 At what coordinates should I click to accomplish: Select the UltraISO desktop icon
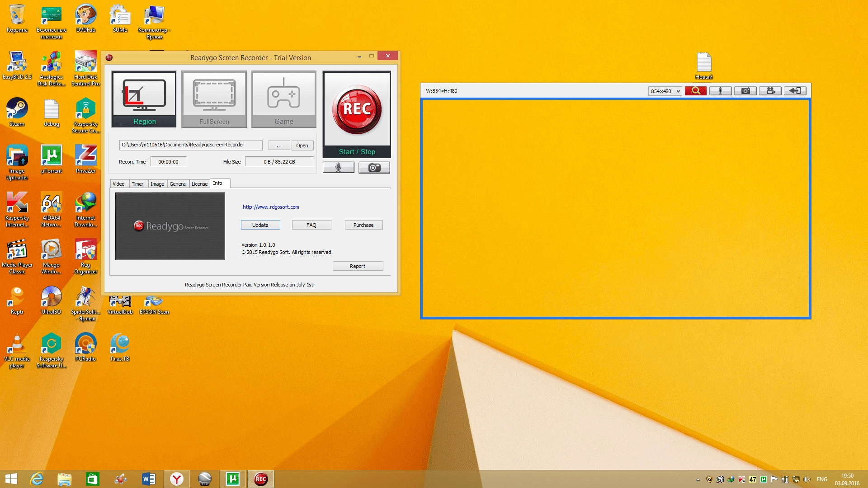pyautogui.click(x=52, y=300)
